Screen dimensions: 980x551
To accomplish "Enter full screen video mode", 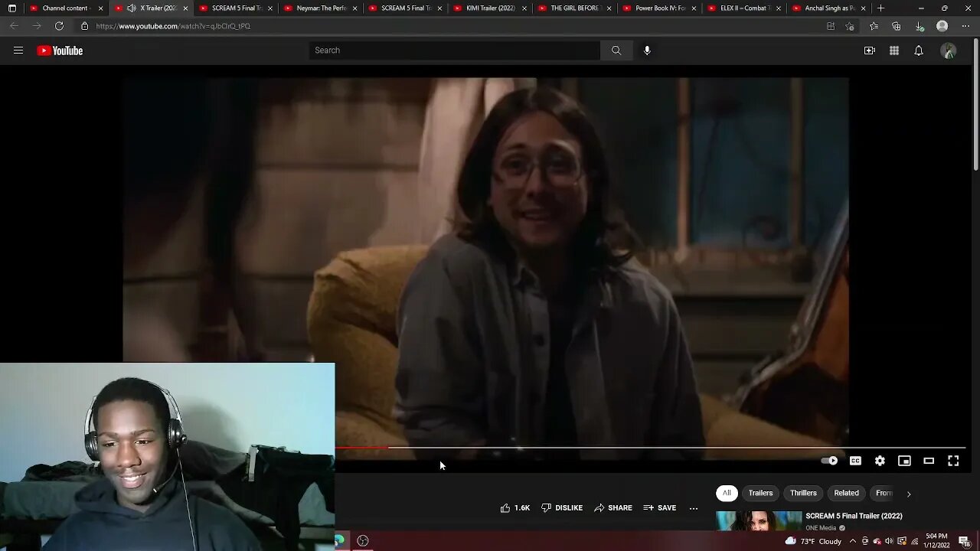I will point(953,461).
